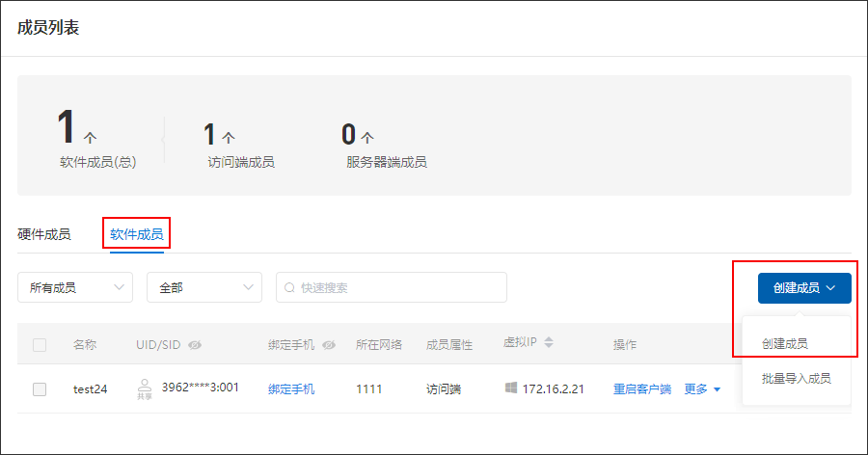
Task: Click the 成员属性 column header
Action: point(448,345)
